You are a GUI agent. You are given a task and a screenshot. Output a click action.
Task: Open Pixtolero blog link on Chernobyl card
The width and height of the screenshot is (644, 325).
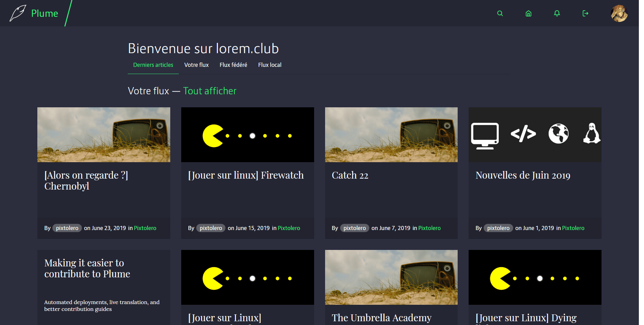coord(145,228)
